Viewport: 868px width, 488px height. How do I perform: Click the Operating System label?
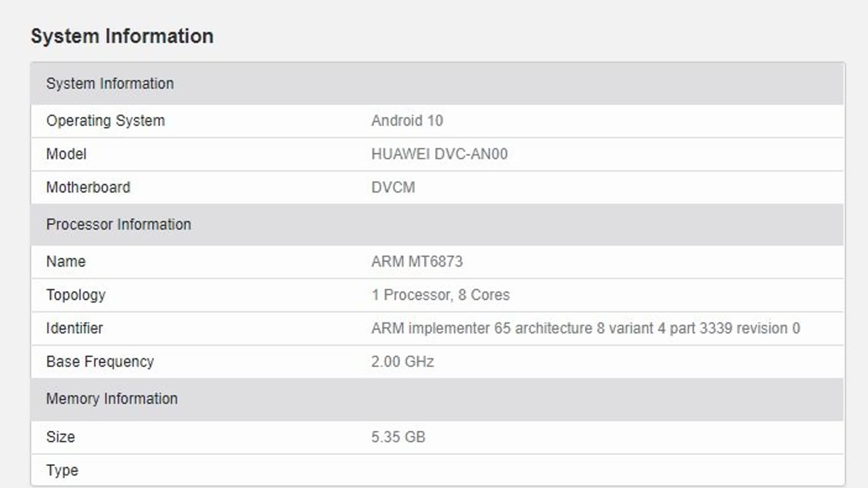[105, 120]
